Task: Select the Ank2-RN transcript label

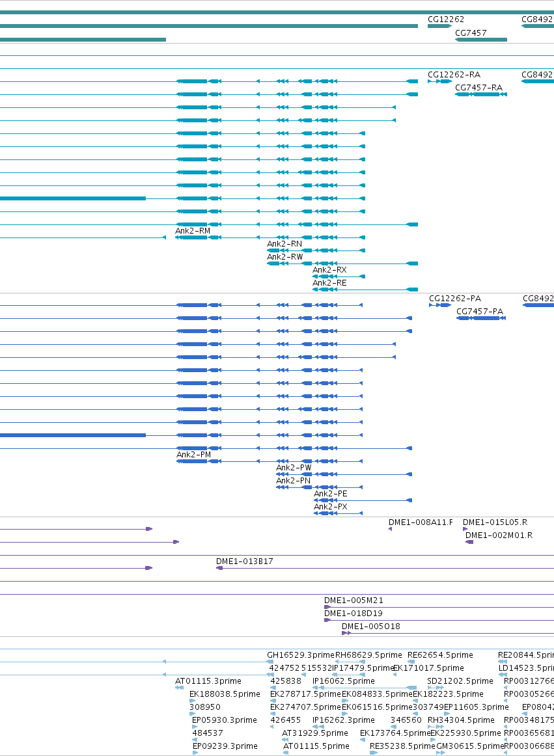Action: 284,244
